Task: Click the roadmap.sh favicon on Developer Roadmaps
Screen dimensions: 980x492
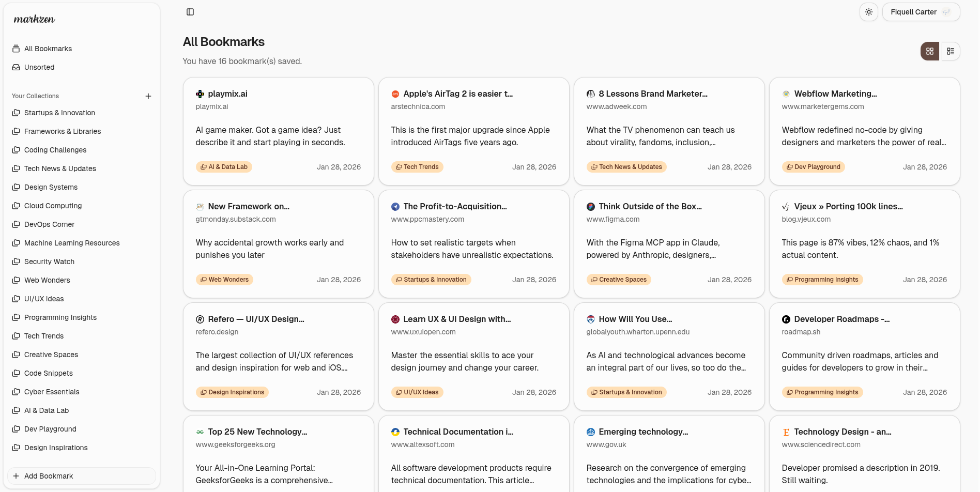Action: coord(786,319)
